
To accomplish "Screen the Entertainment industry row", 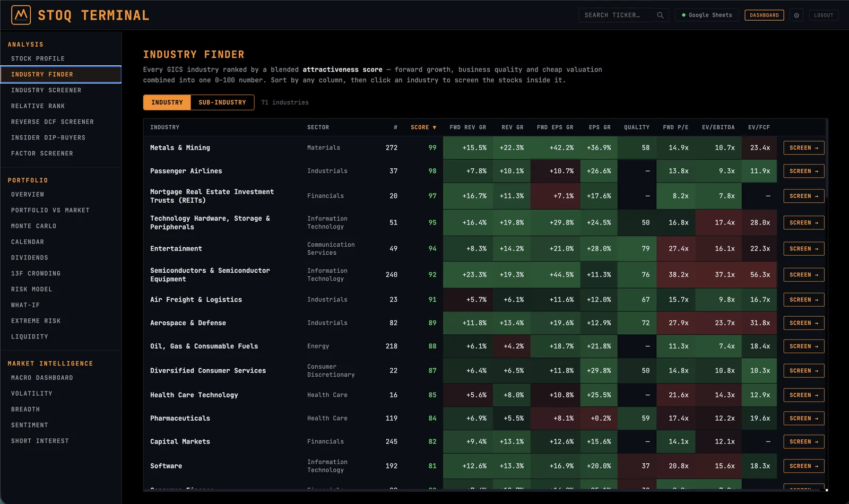I will tap(803, 249).
